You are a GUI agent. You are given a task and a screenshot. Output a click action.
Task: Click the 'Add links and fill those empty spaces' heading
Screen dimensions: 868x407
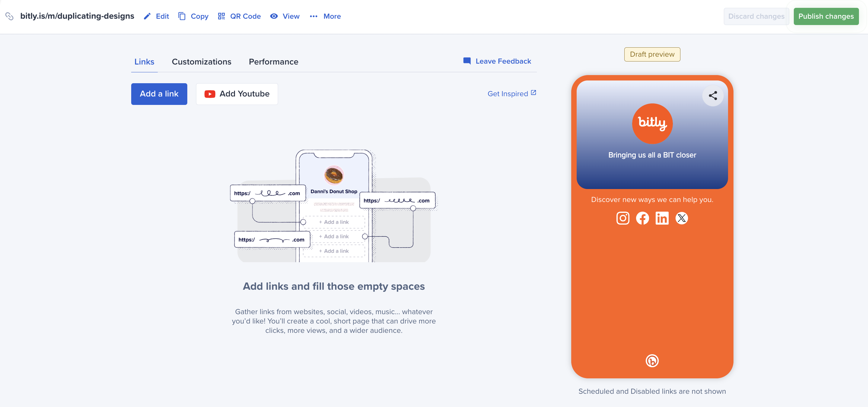334,286
